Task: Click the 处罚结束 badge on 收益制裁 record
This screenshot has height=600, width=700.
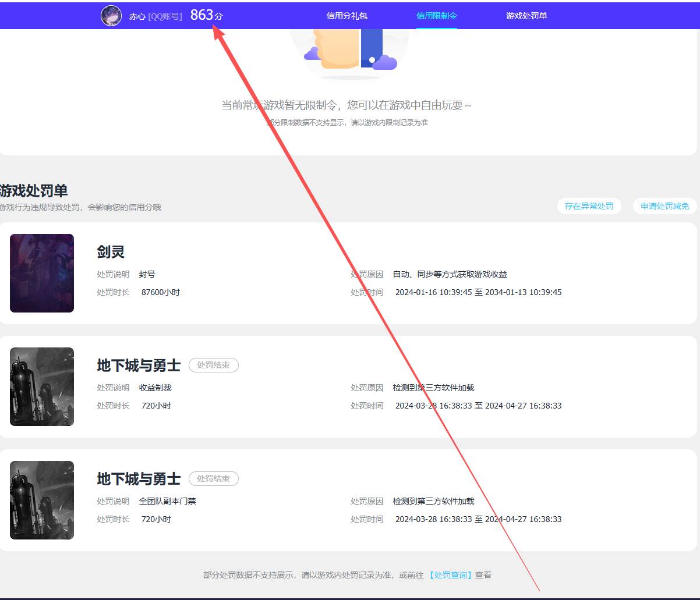Action: (x=213, y=365)
